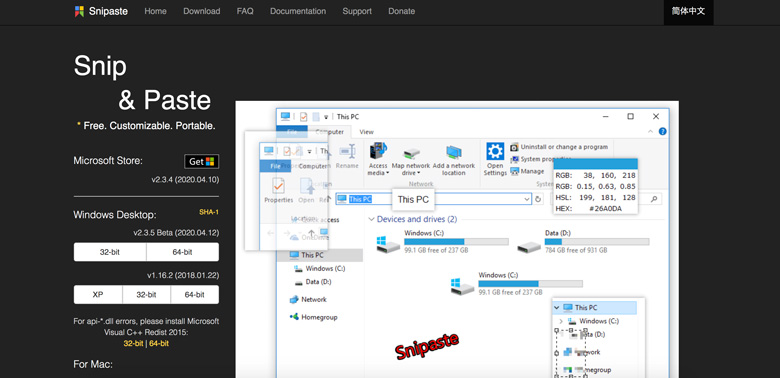Click the yellow SHA-1 link
780x378 pixels.
[x=209, y=212]
